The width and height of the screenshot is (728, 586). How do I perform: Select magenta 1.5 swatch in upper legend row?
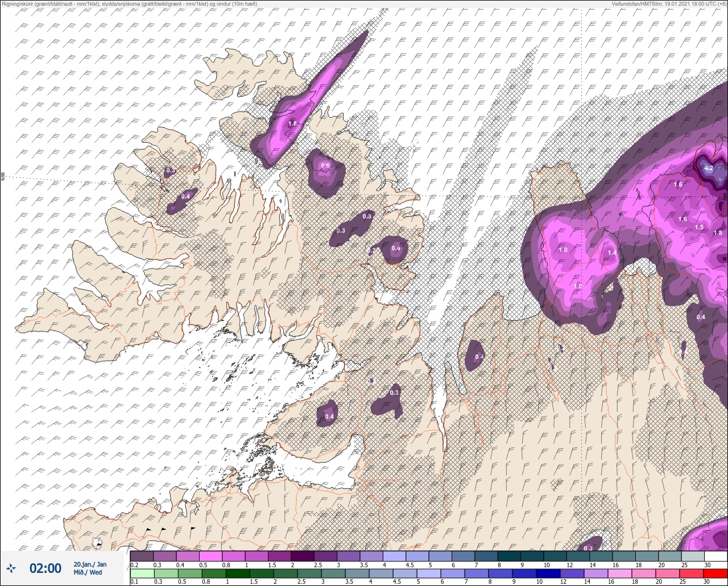279,556
